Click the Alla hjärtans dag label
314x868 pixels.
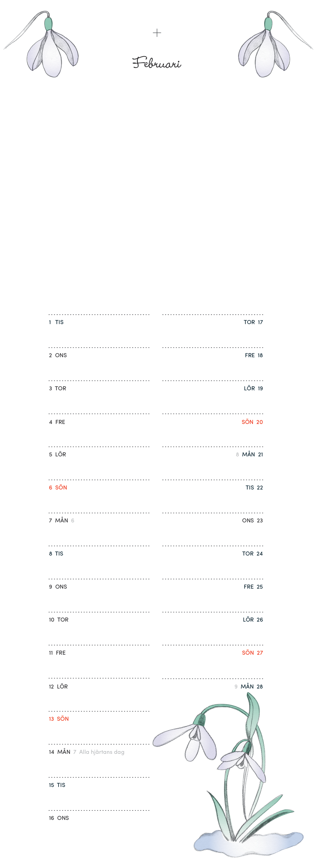click(102, 752)
